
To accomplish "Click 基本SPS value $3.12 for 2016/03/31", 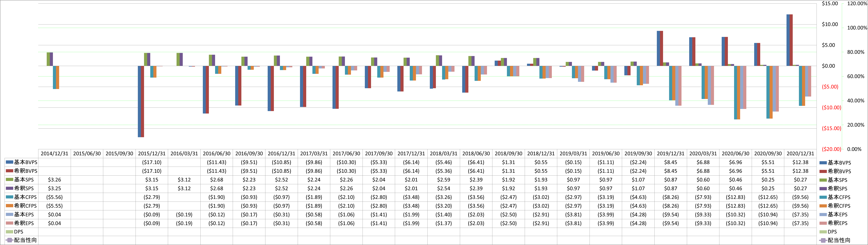I will (184, 180).
